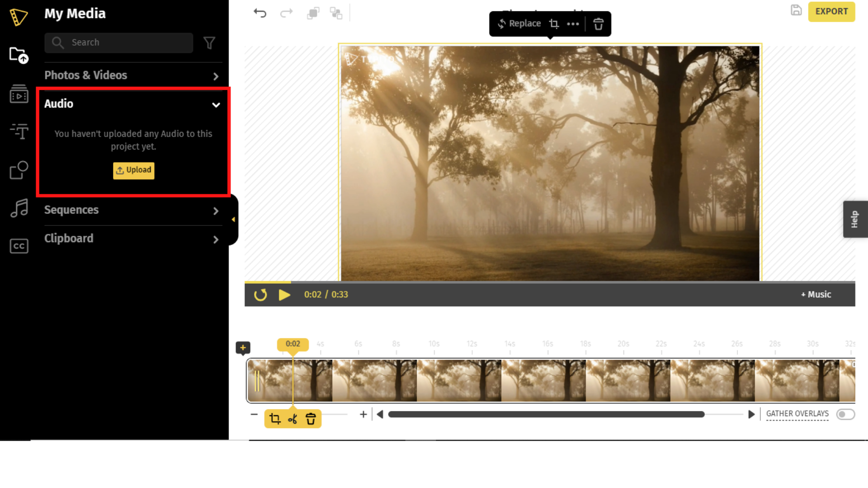Click the Export button
868x488 pixels.
pyautogui.click(x=832, y=11)
